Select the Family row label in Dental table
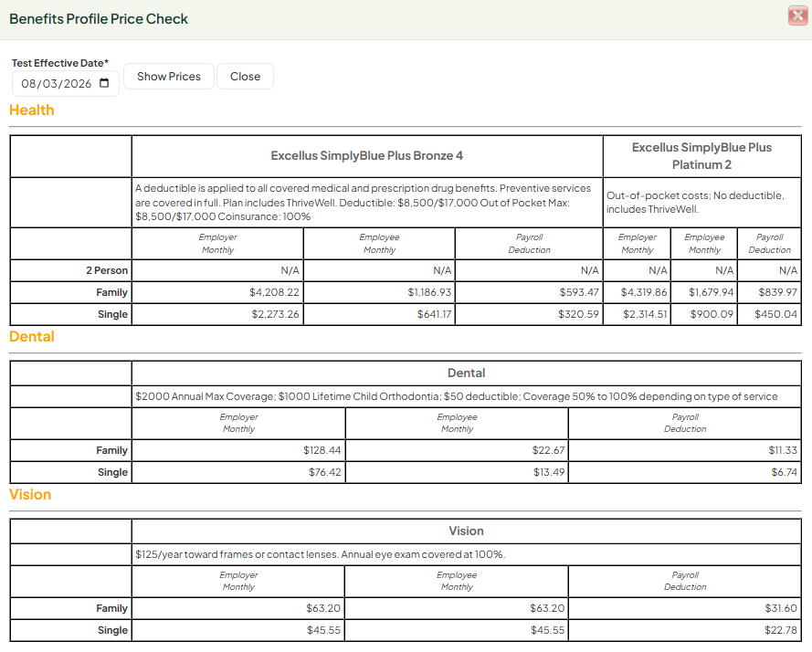 tap(111, 450)
